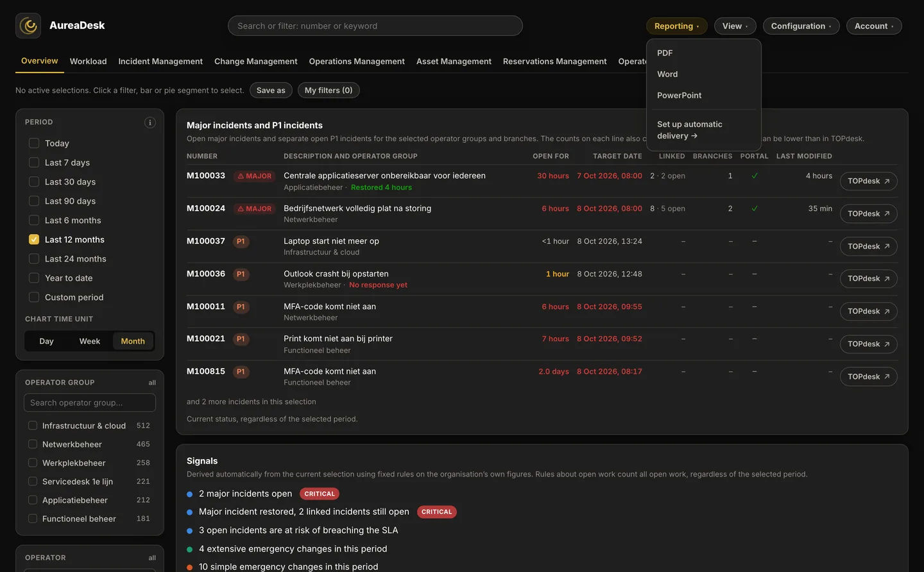Image resolution: width=924 pixels, height=572 pixels.
Task: Select all in Operator filter
Action: [x=152, y=558]
